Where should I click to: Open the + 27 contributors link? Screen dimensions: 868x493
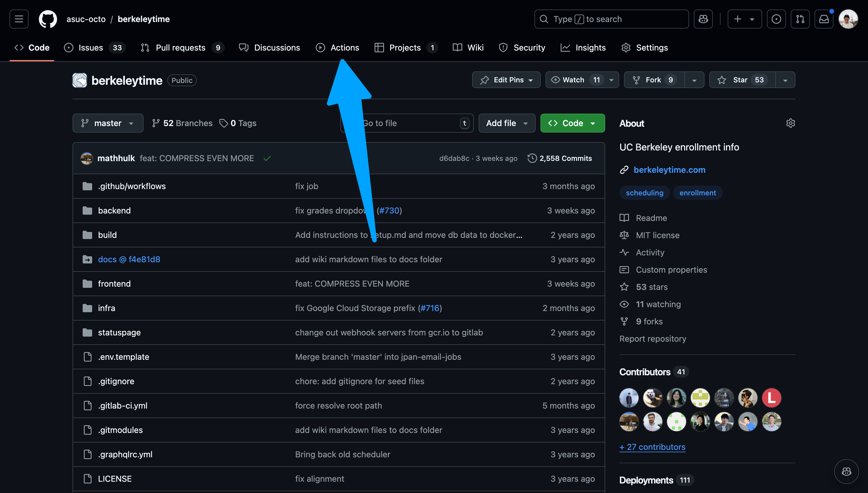point(652,447)
